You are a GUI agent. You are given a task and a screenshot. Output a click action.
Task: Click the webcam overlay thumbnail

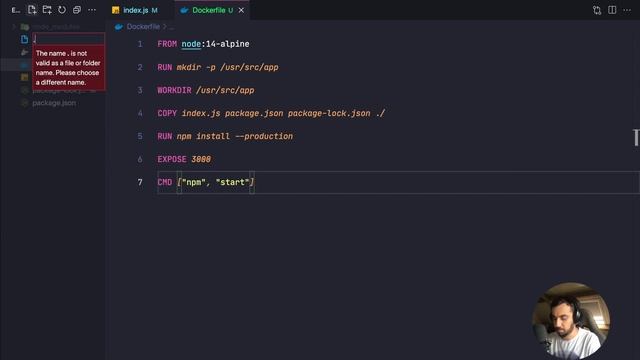pos(571,320)
